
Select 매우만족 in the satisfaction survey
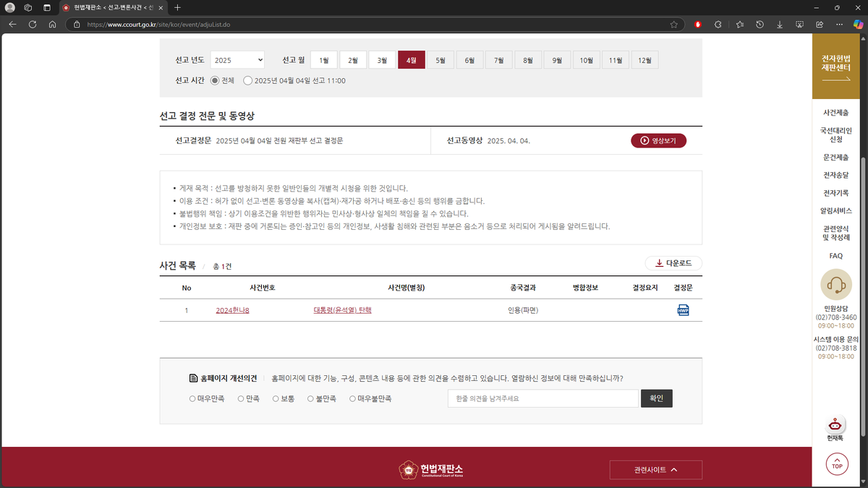[192, 398]
